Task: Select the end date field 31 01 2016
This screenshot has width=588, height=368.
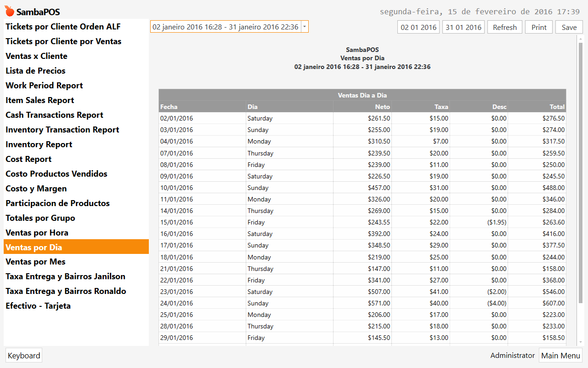Action: point(464,27)
